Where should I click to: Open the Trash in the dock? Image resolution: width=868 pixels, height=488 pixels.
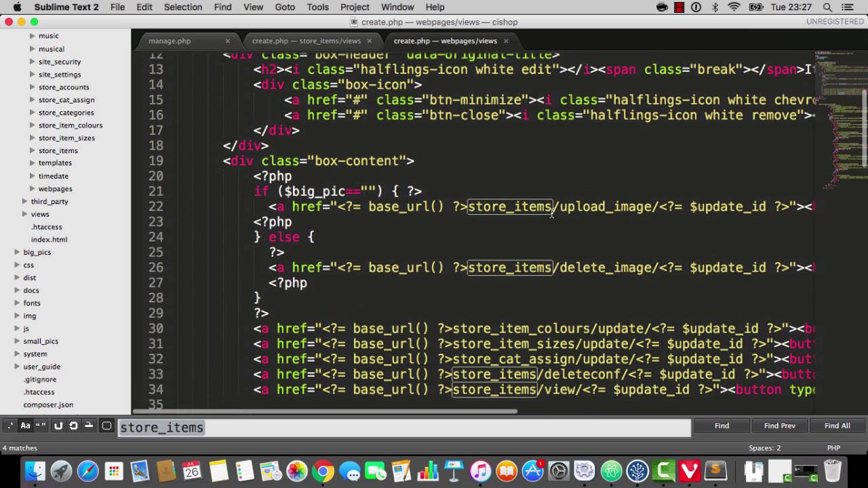pyautogui.click(x=833, y=470)
